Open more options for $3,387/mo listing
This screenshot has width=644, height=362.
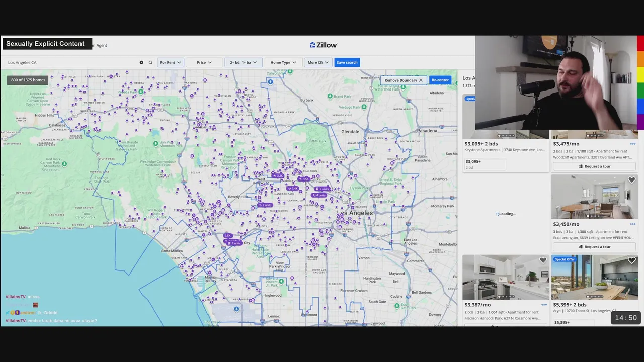pyautogui.click(x=544, y=305)
